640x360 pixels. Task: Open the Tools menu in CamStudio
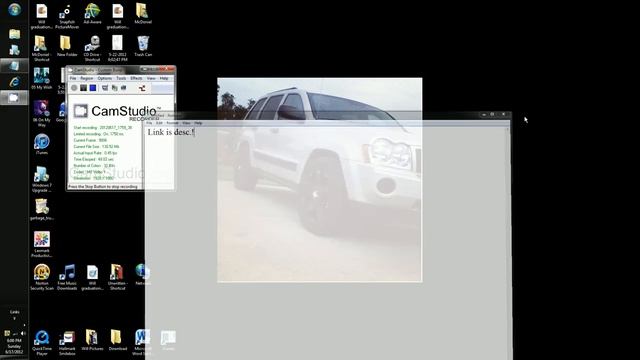(121, 78)
